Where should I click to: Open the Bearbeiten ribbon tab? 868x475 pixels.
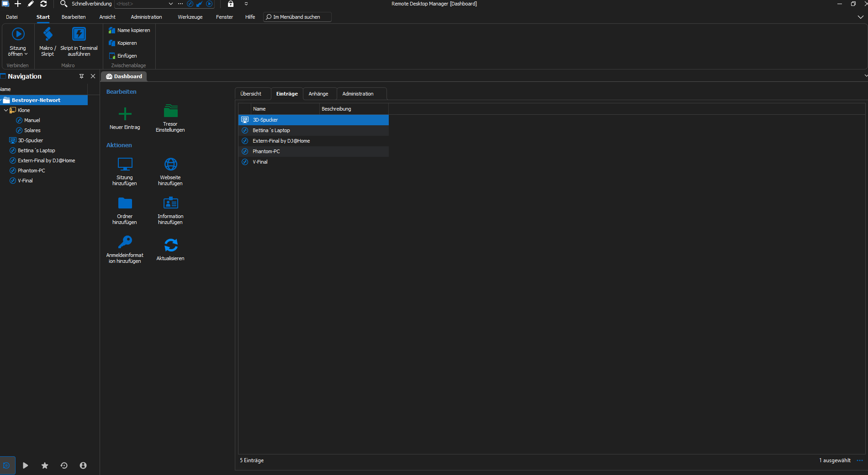[74, 17]
